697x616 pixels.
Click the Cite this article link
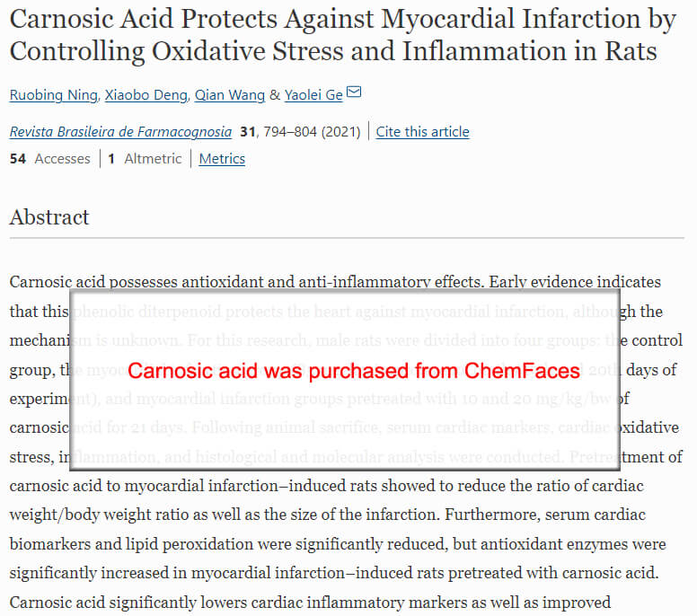pyautogui.click(x=422, y=132)
